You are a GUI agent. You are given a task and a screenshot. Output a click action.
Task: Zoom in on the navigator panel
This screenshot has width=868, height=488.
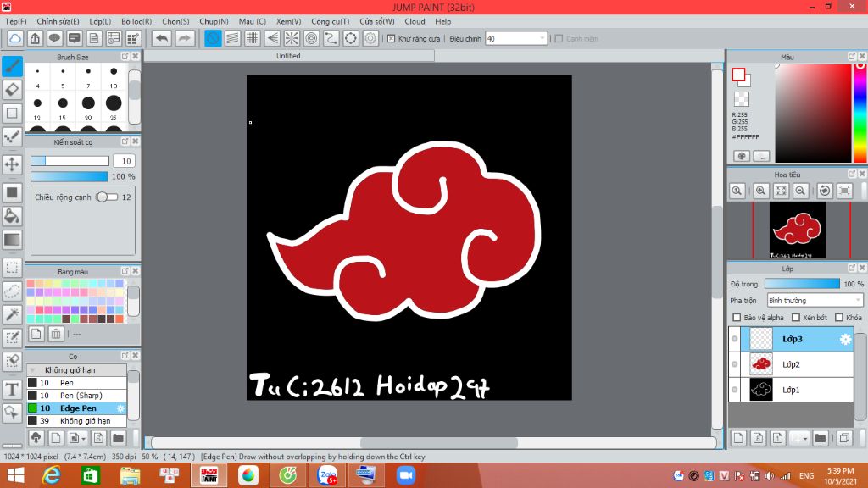click(x=760, y=191)
